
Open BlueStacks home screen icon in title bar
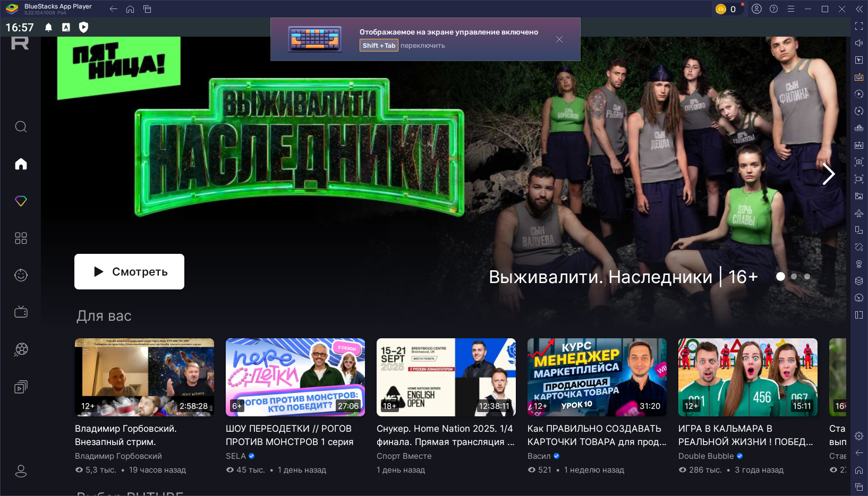130,9
